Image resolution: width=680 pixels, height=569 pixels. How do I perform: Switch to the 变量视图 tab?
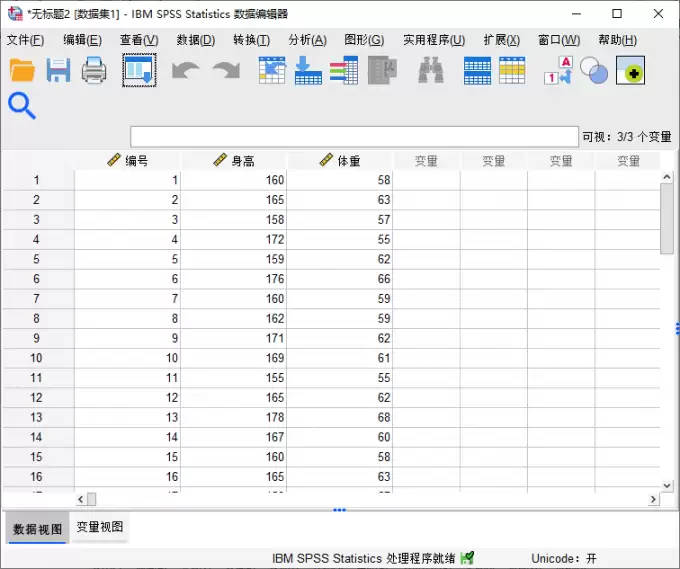click(x=100, y=527)
